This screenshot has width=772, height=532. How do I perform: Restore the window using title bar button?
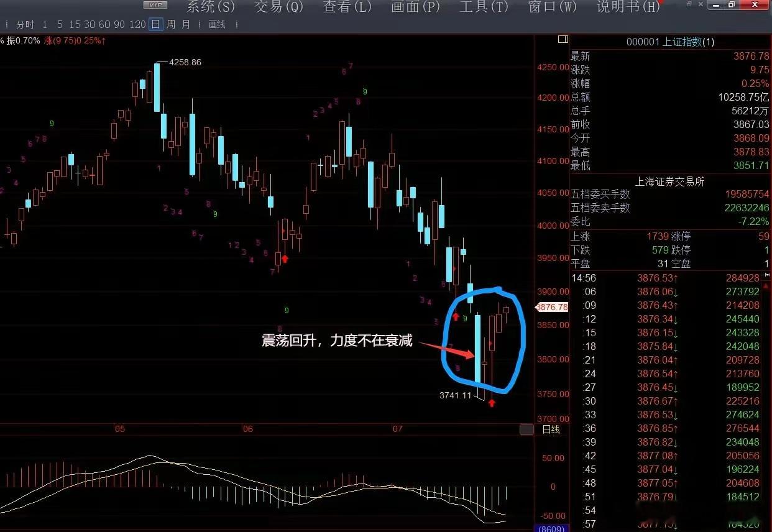(x=731, y=4)
